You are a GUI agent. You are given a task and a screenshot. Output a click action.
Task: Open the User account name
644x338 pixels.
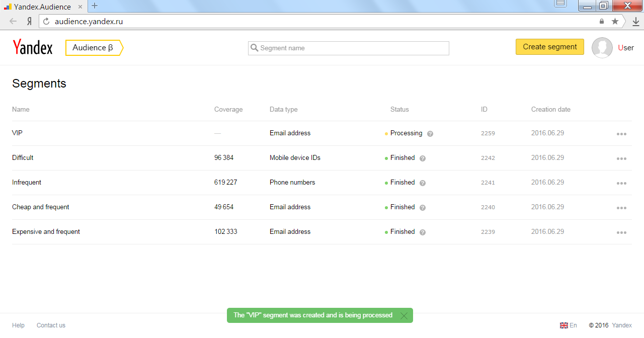pos(626,48)
